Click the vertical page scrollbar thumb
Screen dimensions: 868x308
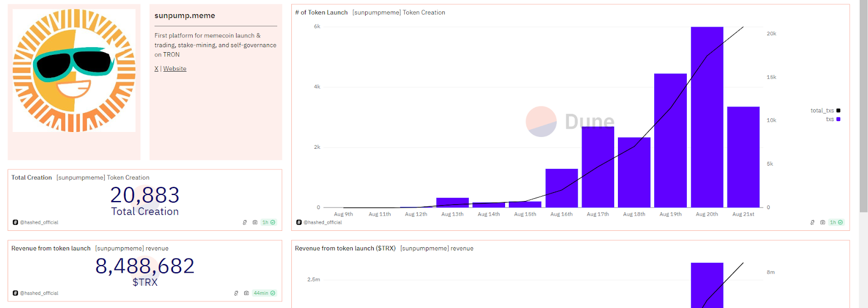[864, 106]
